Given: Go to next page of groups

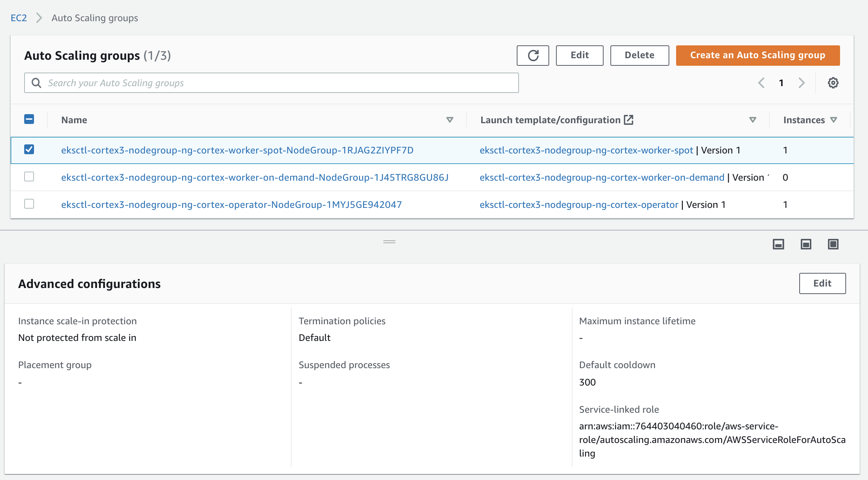Looking at the screenshot, I should (802, 83).
